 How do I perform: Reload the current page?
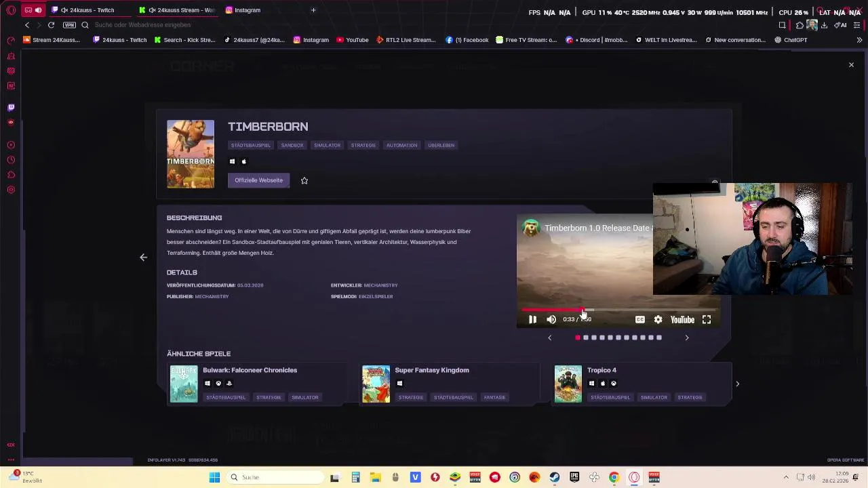51,25
